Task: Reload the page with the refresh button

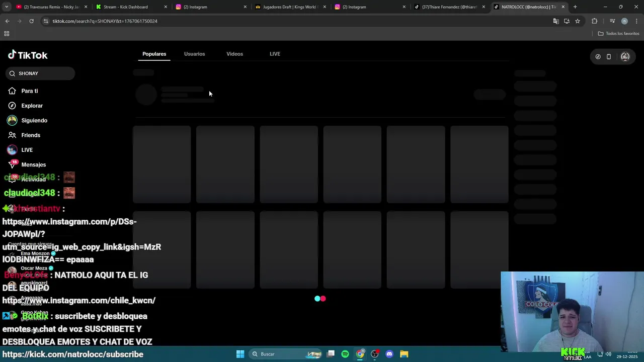Action: click(x=31, y=21)
